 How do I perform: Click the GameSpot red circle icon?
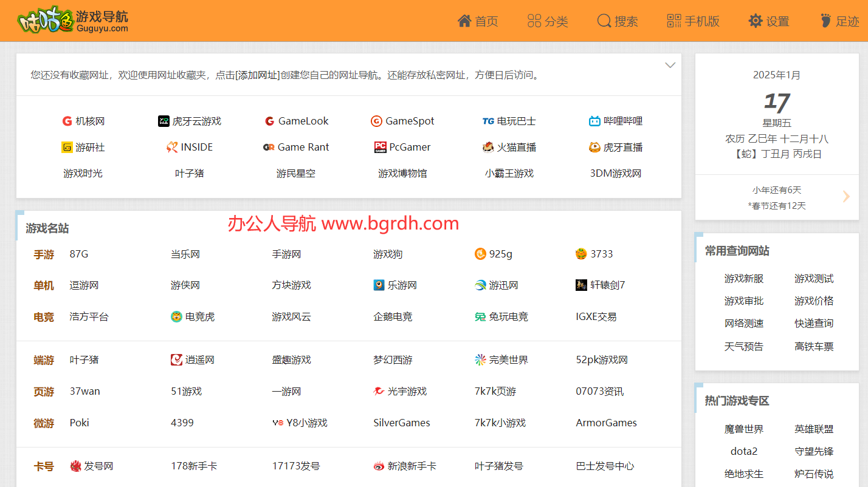[x=376, y=121]
